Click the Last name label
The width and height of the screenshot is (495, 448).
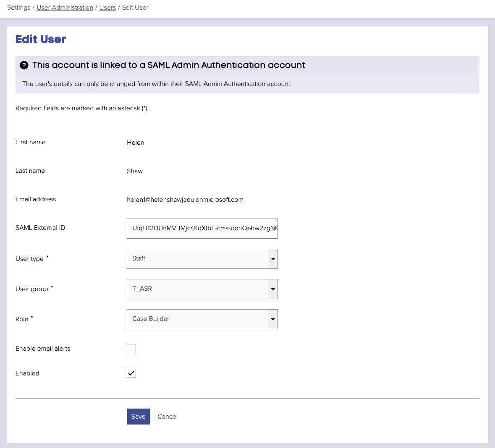click(x=30, y=171)
